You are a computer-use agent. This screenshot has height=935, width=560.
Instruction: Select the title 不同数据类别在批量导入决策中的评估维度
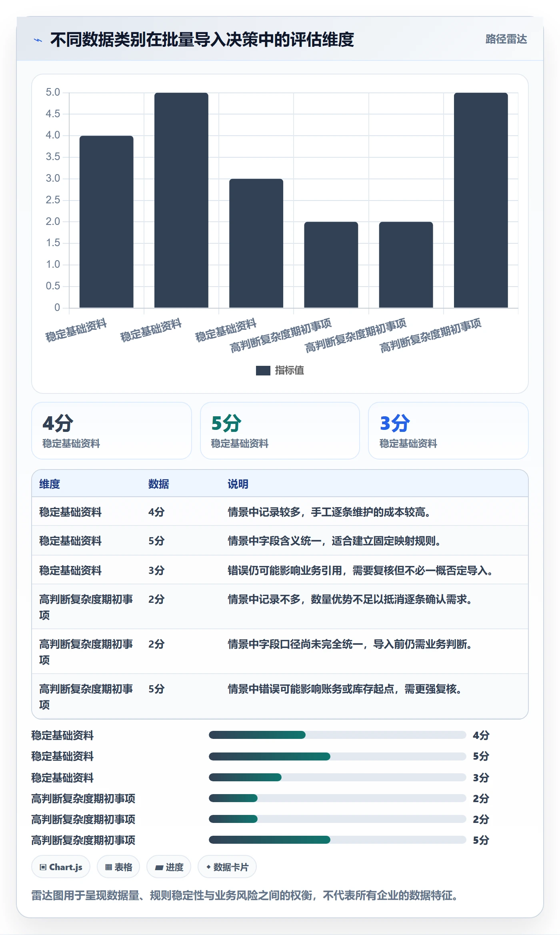[202, 40]
